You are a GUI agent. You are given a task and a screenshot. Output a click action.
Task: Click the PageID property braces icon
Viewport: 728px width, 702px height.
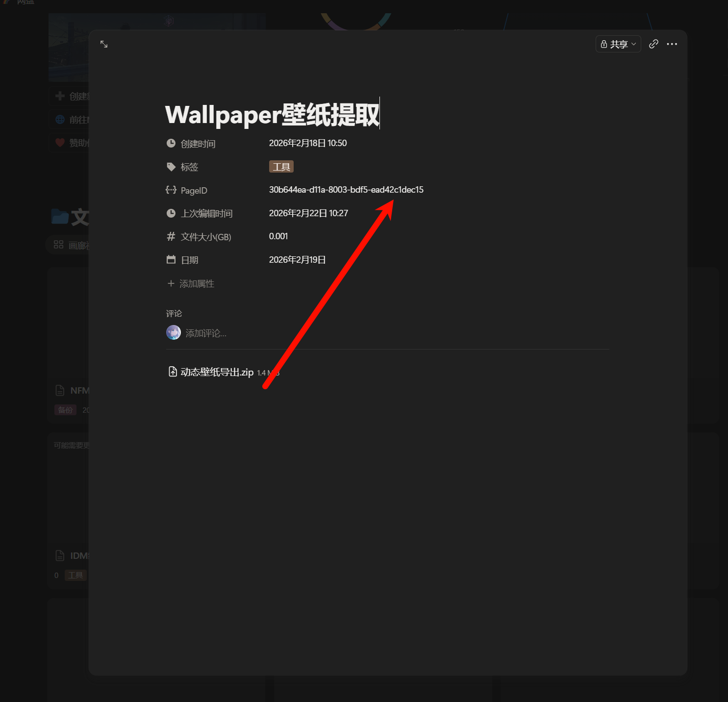(x=171, y=190)
